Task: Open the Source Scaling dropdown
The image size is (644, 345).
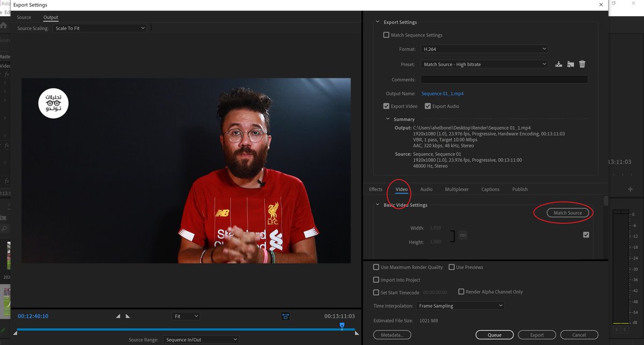Action: pos(99,28)
